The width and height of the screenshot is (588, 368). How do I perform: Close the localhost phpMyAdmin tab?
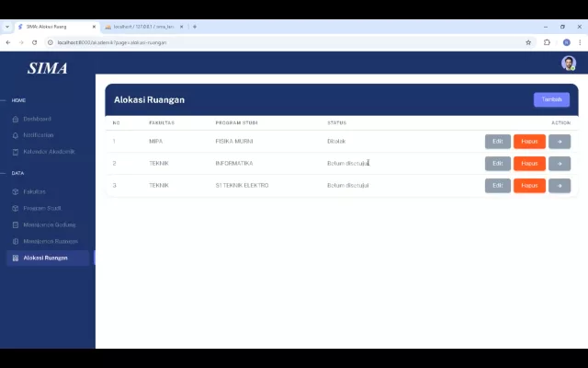[181, 27]
